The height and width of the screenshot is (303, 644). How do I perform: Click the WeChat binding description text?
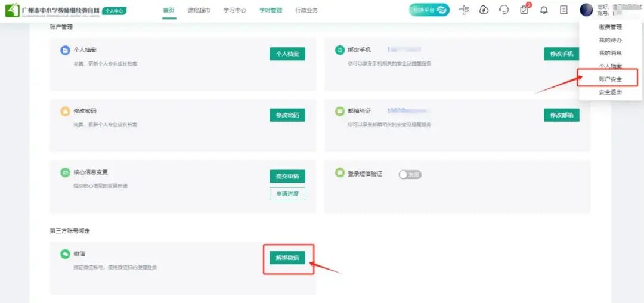click(x=115, y=268)
